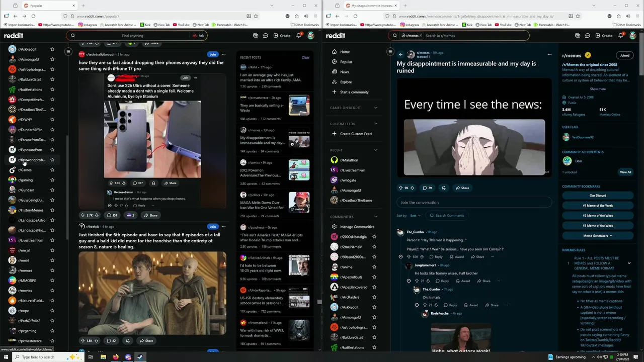The image size is (644, 362).
Task: Open Firefox from the Windows taskbar
Action: point(115,357)
